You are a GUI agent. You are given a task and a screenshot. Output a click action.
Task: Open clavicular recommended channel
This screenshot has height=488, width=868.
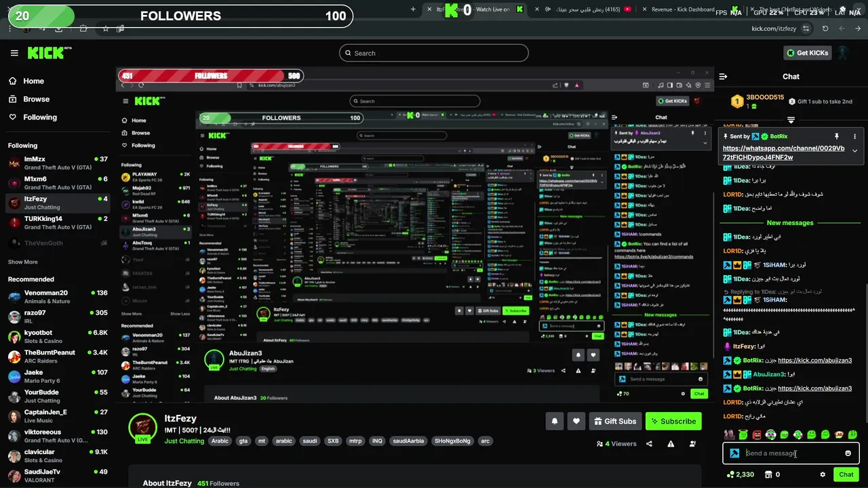click(x=58, y=455)
